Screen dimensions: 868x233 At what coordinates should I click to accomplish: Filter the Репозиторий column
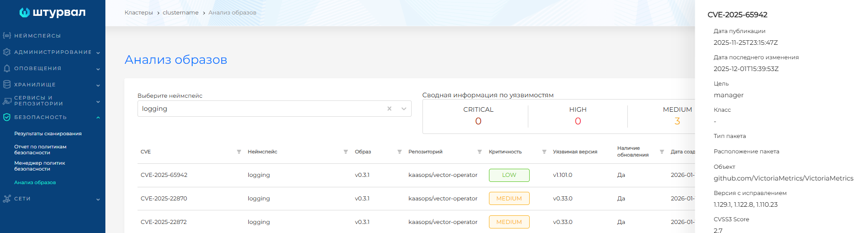[479, 152]
